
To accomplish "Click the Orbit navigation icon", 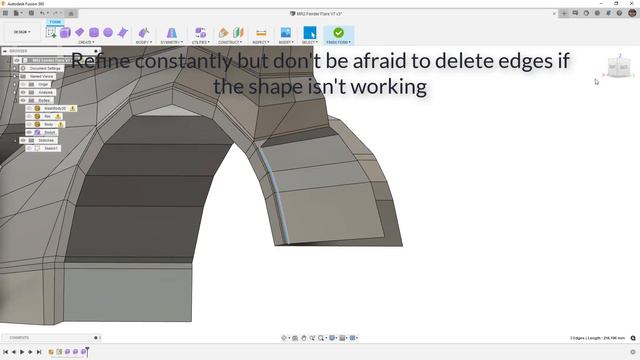I will [284, 338].
